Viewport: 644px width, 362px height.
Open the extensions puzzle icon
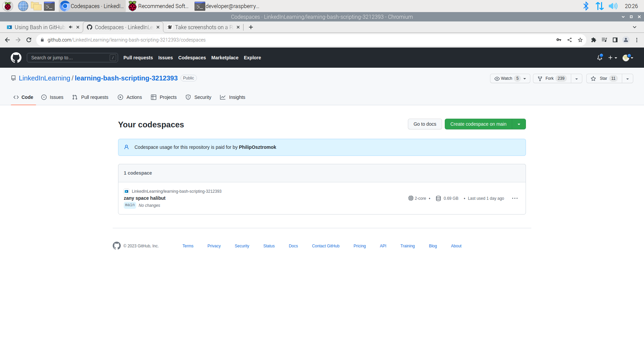594,40
